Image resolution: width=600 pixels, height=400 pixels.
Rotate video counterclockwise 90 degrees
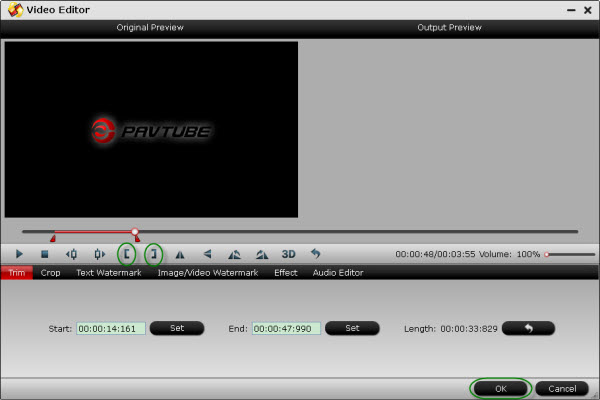point(234,254)
